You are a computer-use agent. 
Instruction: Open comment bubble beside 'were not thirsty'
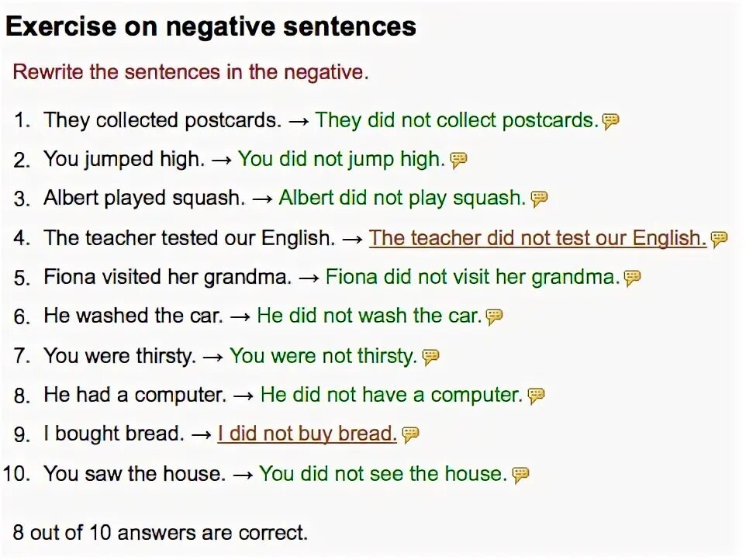point(431,357)
